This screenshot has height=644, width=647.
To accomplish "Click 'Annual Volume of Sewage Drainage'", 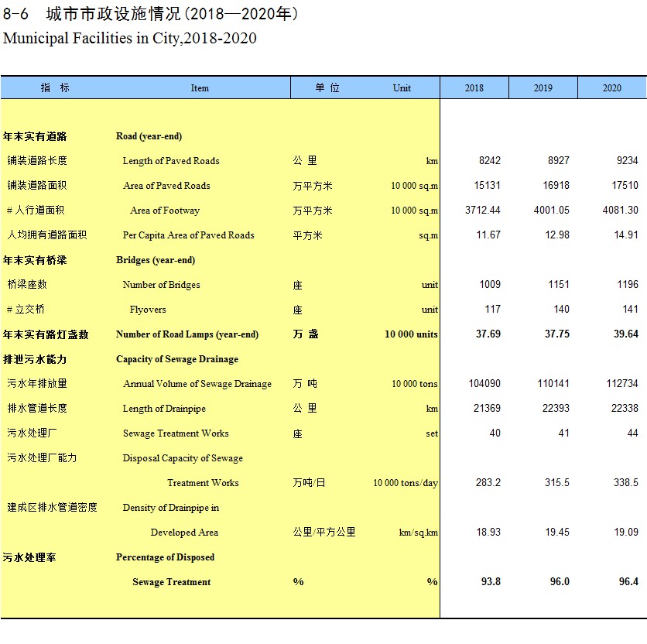I will (x=197, y=384).
